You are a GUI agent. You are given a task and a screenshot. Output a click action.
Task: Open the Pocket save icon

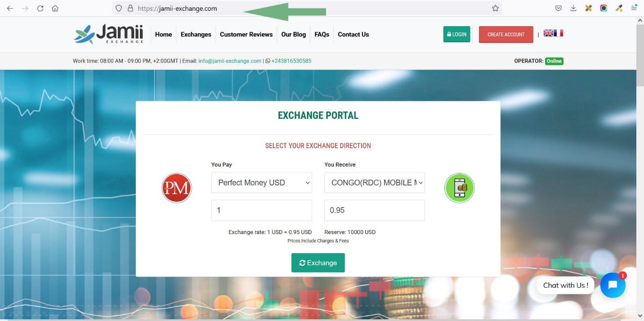[558, 8]
